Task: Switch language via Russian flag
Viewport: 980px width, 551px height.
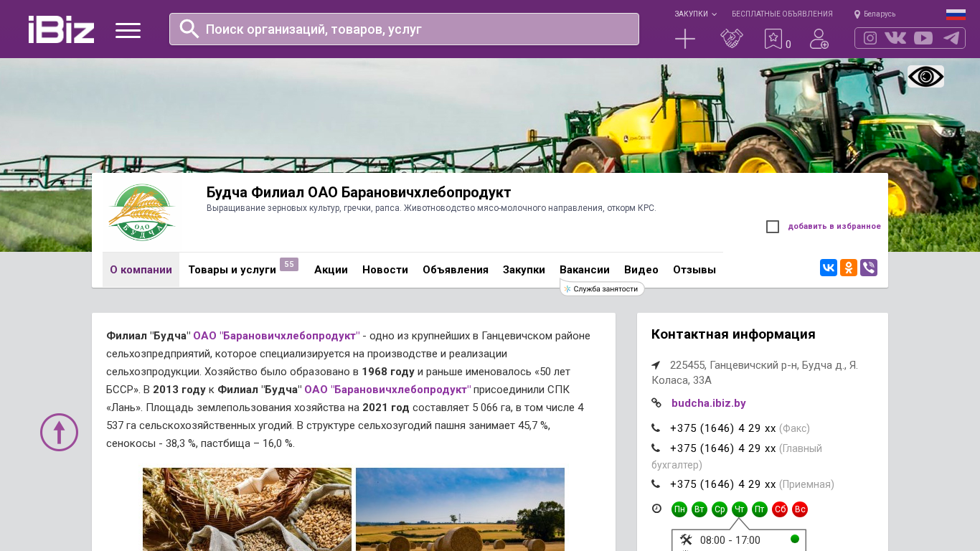Action: point(956,14)
